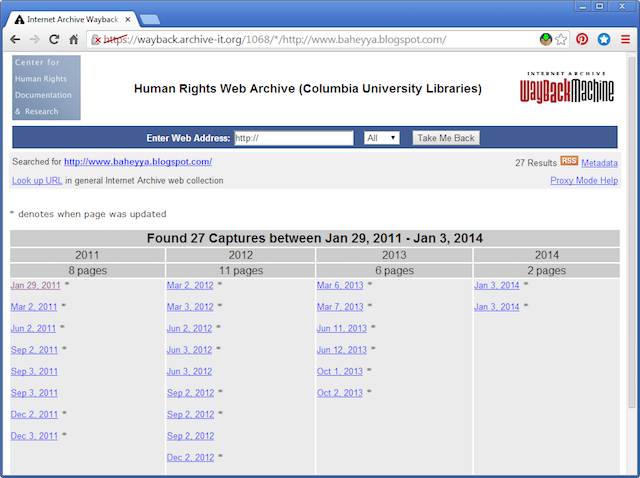This screenshot has width=640, height=478.
Task: Click the Pinterest extension icon
Action: tap(582, 40)
